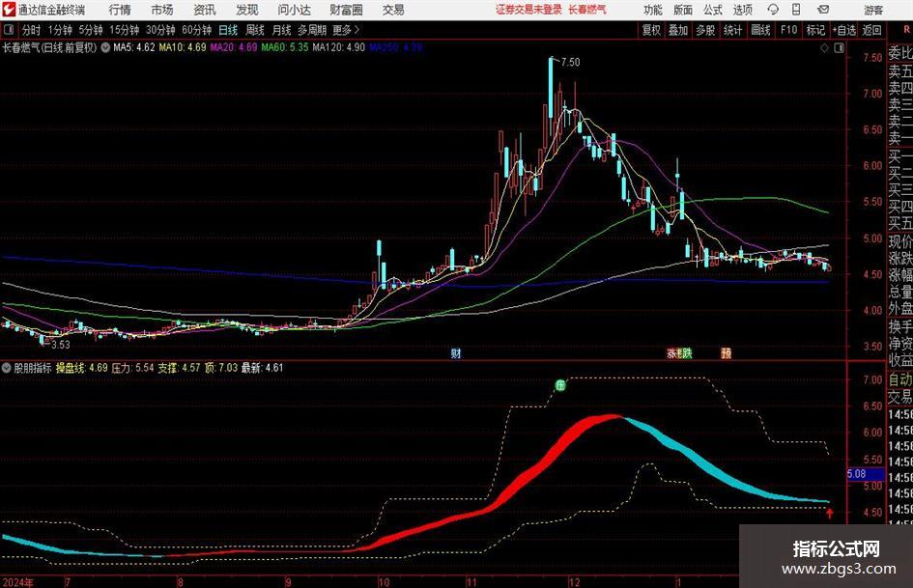Click the 跌 marker below the chart
This screenshot has width=913, height=588.
pos(687,352)
